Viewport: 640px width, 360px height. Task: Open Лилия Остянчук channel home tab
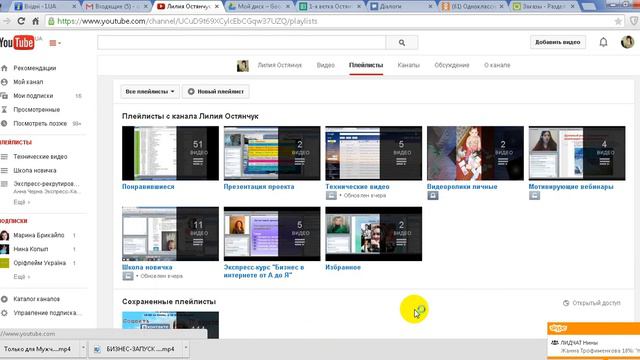280,65
